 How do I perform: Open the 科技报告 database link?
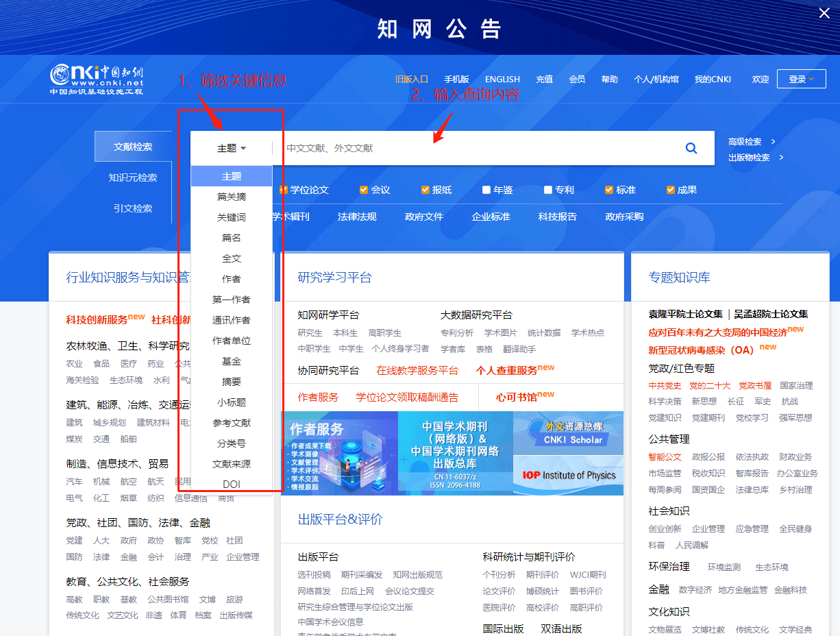point(558,217)
